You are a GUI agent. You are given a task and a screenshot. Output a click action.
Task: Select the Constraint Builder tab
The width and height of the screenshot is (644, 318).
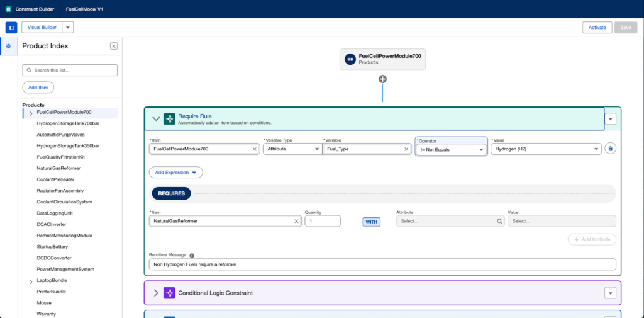click(35, 9)
